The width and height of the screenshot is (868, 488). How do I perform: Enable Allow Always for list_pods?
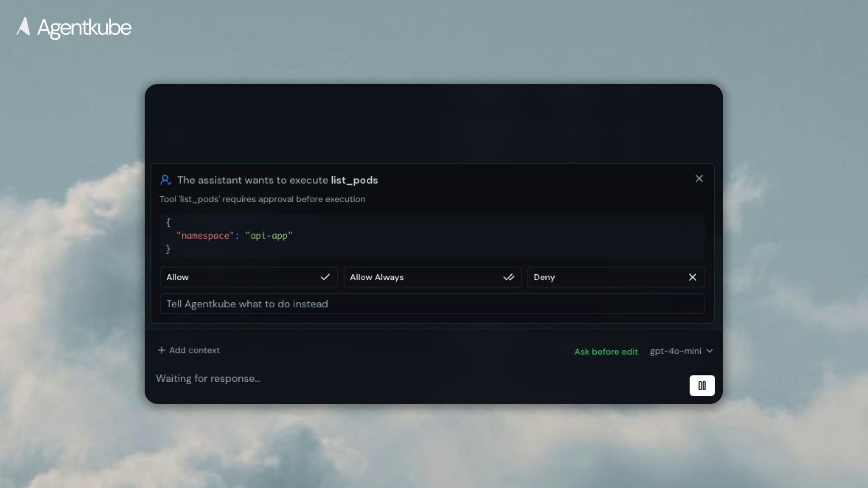432,277
